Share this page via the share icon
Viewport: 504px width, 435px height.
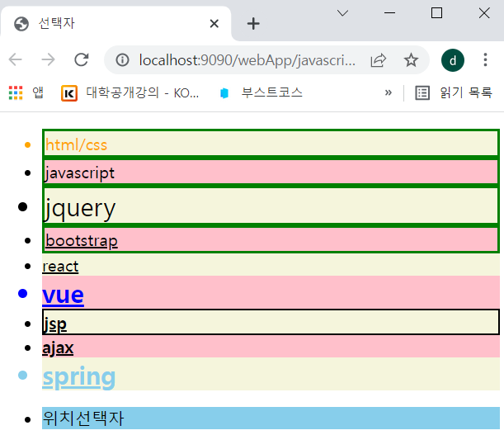pyautogui.click(x=378, y=60)
